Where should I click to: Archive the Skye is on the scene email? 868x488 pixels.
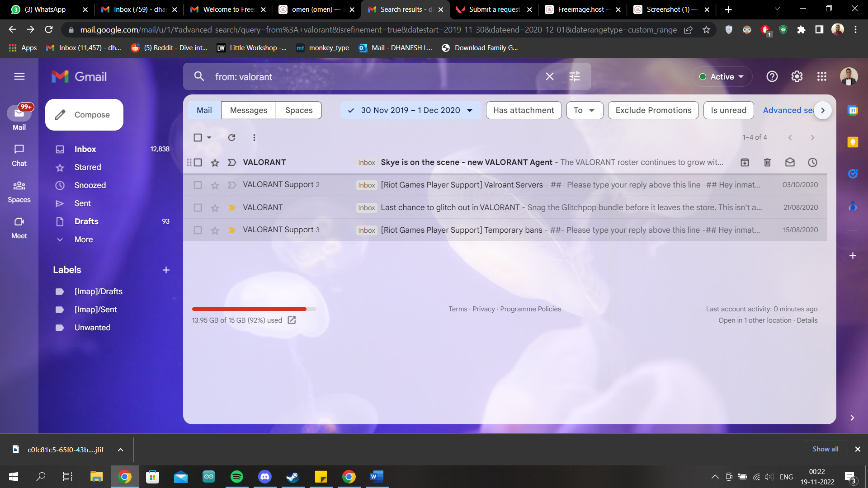745,162
